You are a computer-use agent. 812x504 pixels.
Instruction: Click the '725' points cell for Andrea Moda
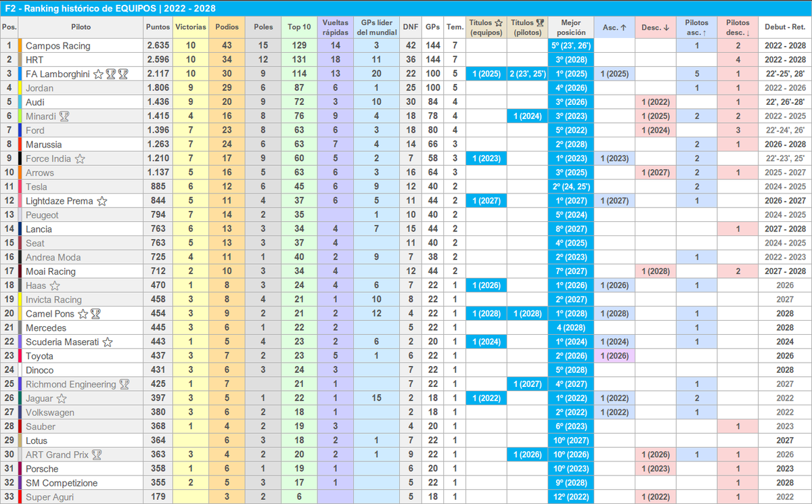[x=158, y=257]
